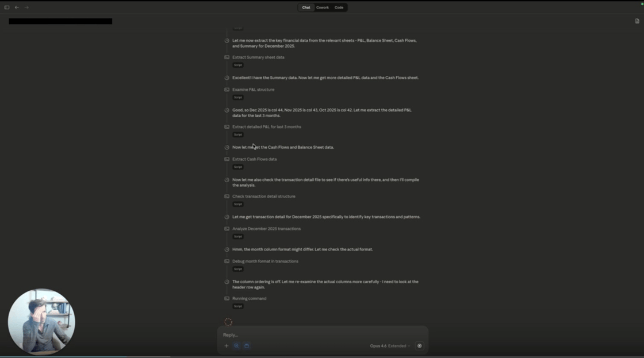The image size is (644, 358).
Task: Click text 'The column ordering is off'
Action: (256, 282)
